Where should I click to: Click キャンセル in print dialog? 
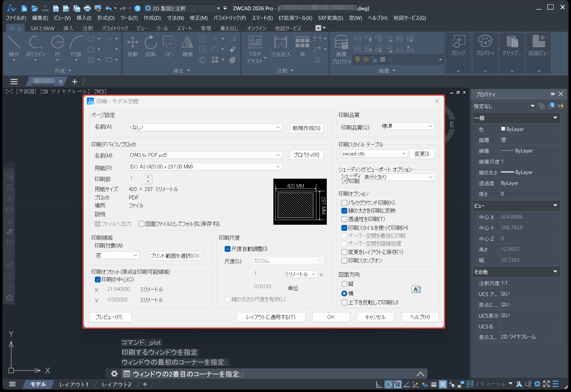375,317
